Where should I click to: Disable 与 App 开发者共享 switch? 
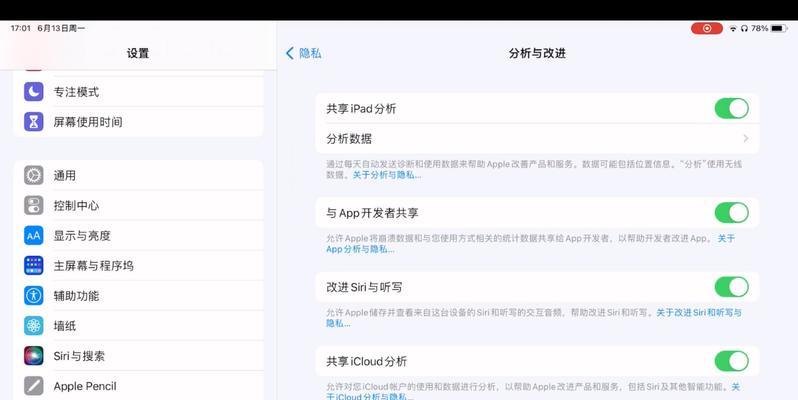click(731, 213)
